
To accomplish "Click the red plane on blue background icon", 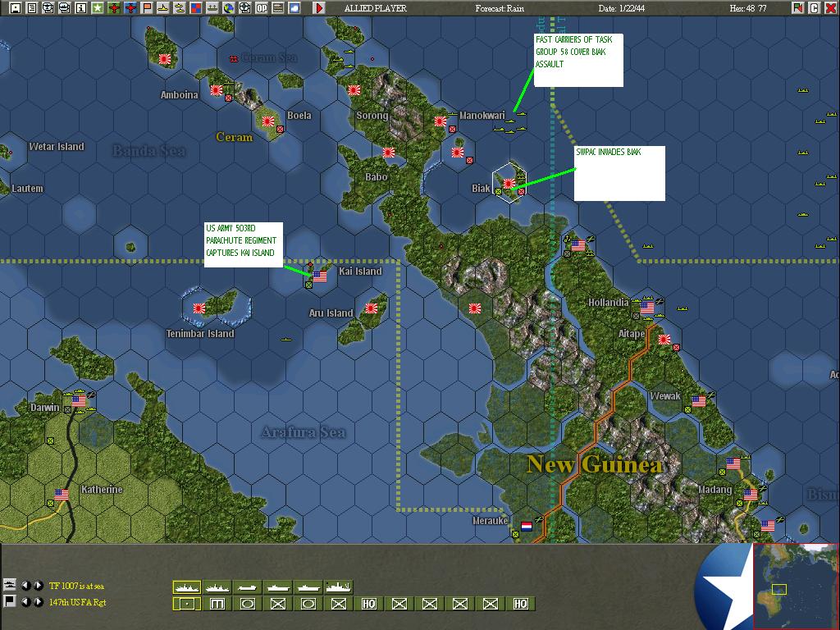I will 130,7.
